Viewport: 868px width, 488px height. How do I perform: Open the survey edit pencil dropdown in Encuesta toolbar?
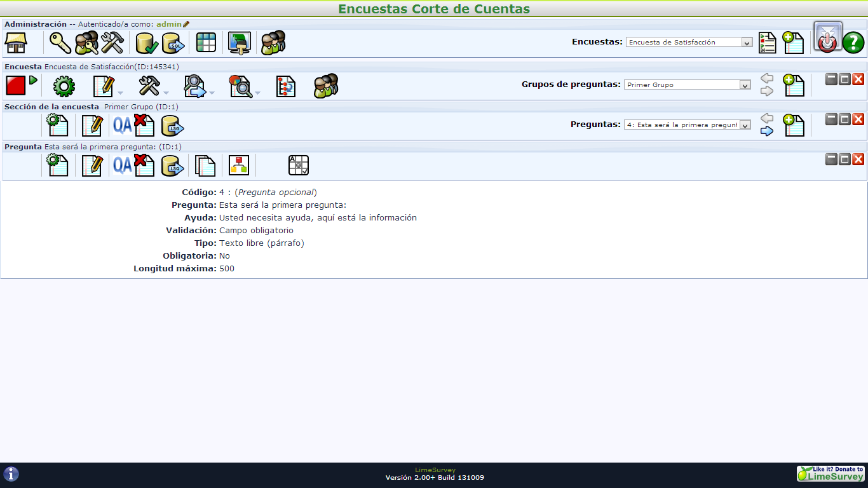coord(107,86)
